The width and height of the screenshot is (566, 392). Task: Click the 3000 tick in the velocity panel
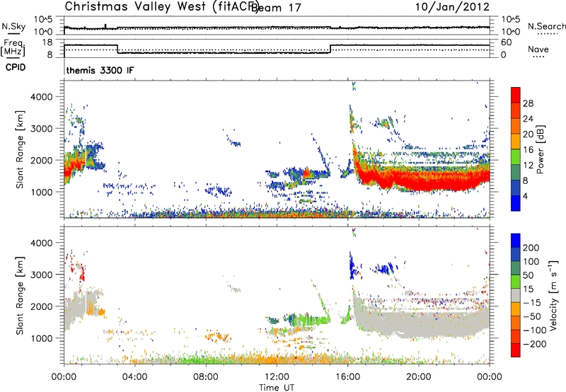pos(41,275)
